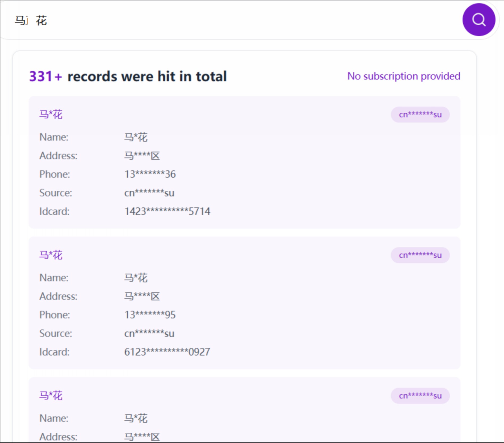Click phone value 13*******95
504x443 pixels.
[150, 315]
